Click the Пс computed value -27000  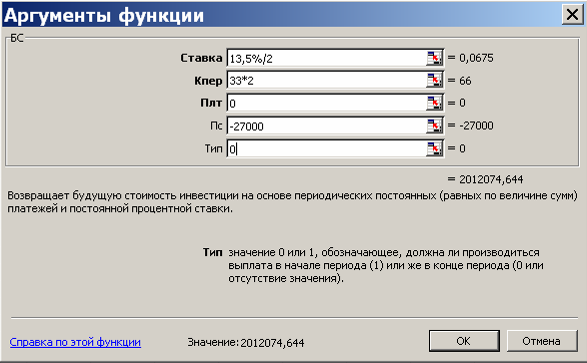[x=476, y=126]
